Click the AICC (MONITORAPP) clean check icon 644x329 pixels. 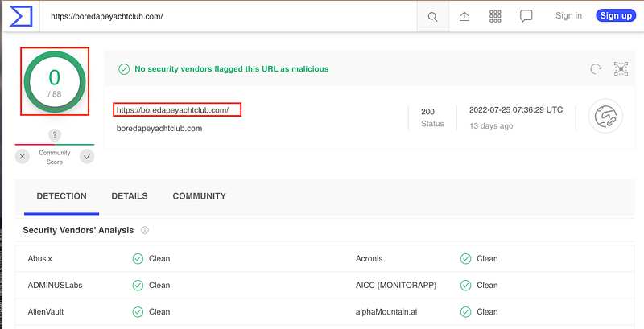tap(465, 286)
